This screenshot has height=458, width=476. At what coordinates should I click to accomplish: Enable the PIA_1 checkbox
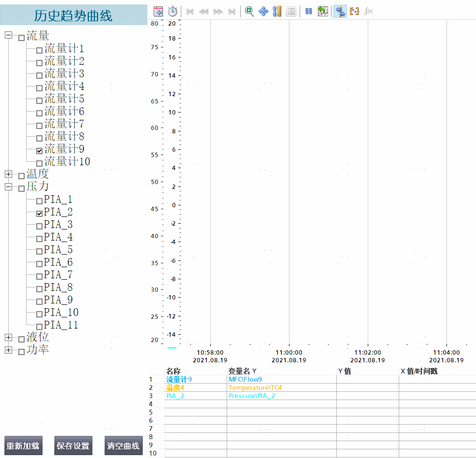(39, 201)
